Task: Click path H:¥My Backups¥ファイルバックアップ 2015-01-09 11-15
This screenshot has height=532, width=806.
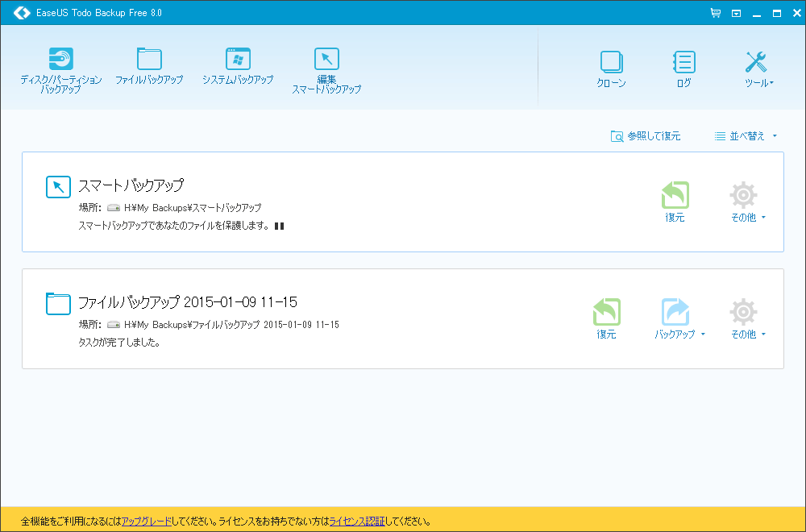Action: [x=232, y=325]
